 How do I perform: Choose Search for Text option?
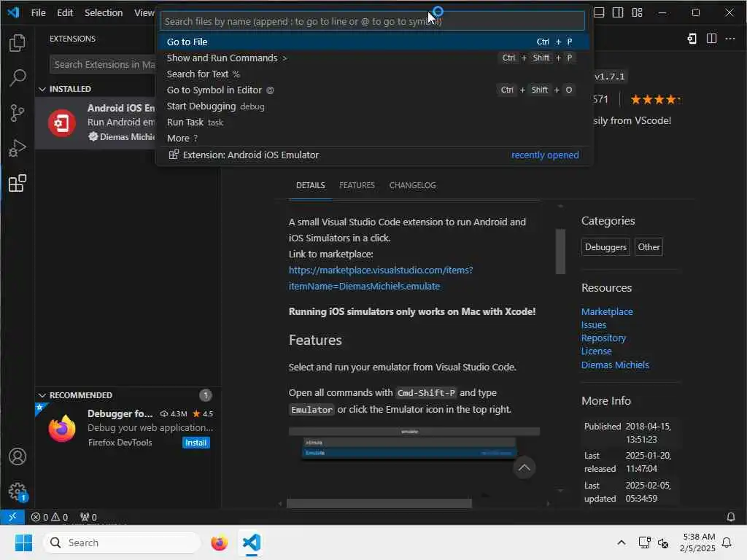pyautogui.click(x=373, y=74)
